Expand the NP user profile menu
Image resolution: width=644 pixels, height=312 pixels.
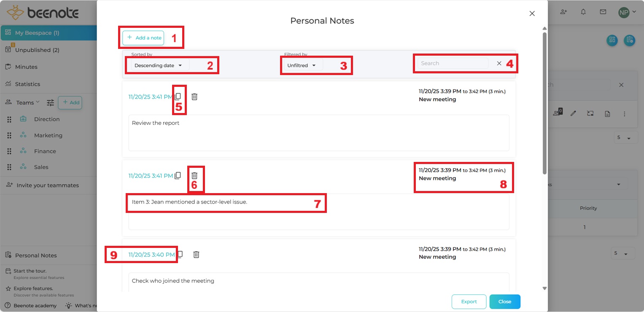coord(627,12)
